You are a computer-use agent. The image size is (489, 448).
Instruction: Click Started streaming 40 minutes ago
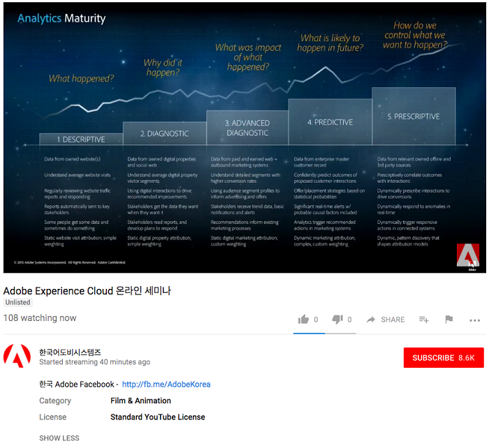coord(94,362)
